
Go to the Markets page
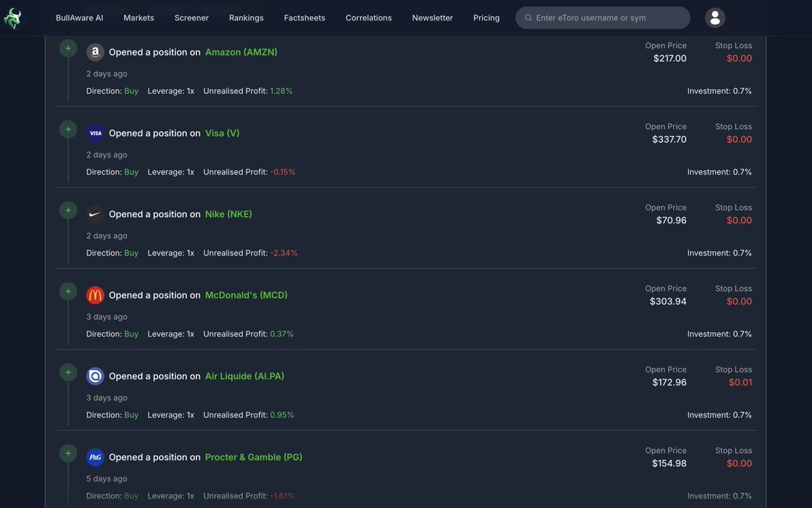139,18
